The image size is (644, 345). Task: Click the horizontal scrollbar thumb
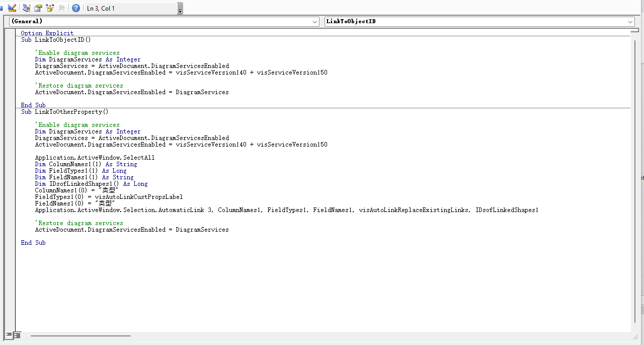click(80, 335)
